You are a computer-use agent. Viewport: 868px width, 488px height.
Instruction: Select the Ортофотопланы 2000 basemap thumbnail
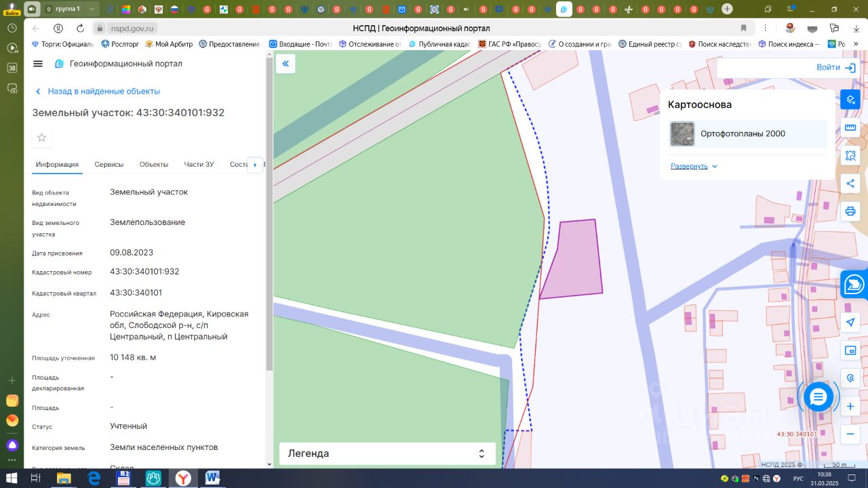click(x=682, y=134)
